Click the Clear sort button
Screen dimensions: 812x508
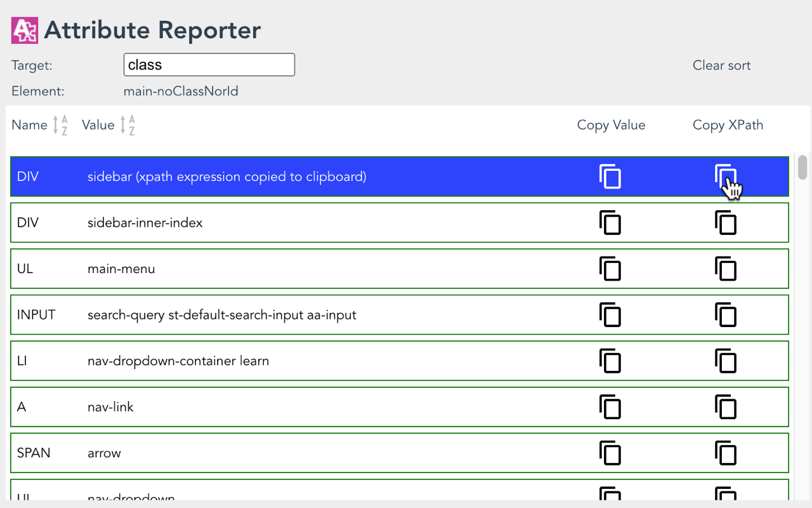pyautogui.click(x=721, y=65)
